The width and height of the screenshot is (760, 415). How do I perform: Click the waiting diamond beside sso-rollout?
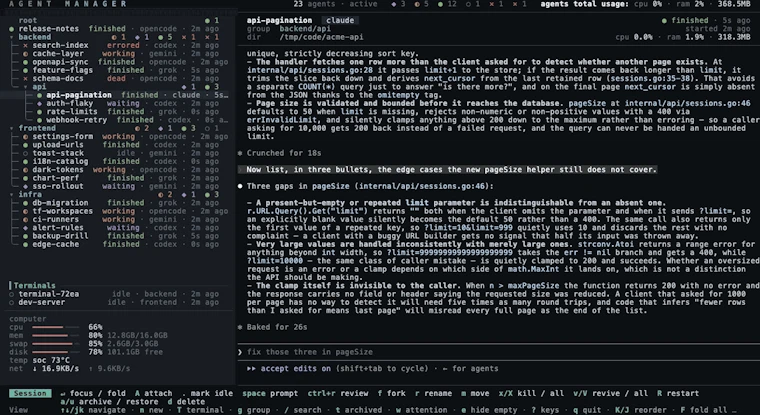(x=25, y=186)
